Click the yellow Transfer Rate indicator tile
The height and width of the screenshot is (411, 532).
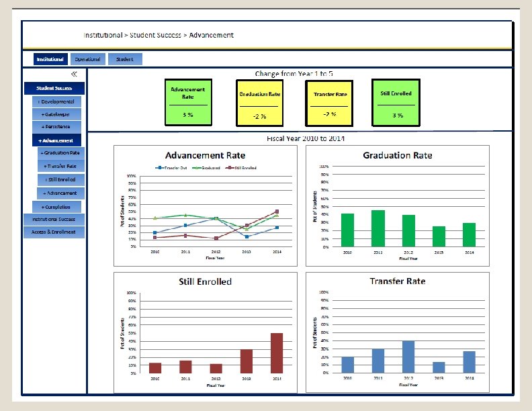click(329, 103)
